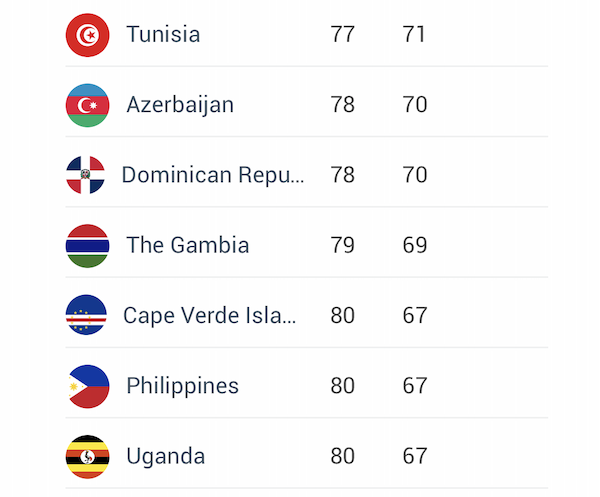Click Tunisia's score value 71
Image resolution: width=600 pixels, height=497 pixels.
[414, 34]
